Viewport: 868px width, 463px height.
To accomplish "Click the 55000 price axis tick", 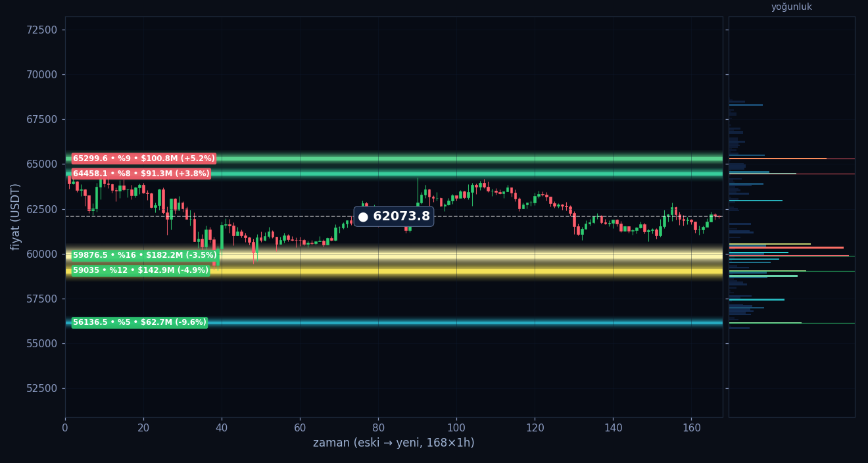I will point(41,343).
